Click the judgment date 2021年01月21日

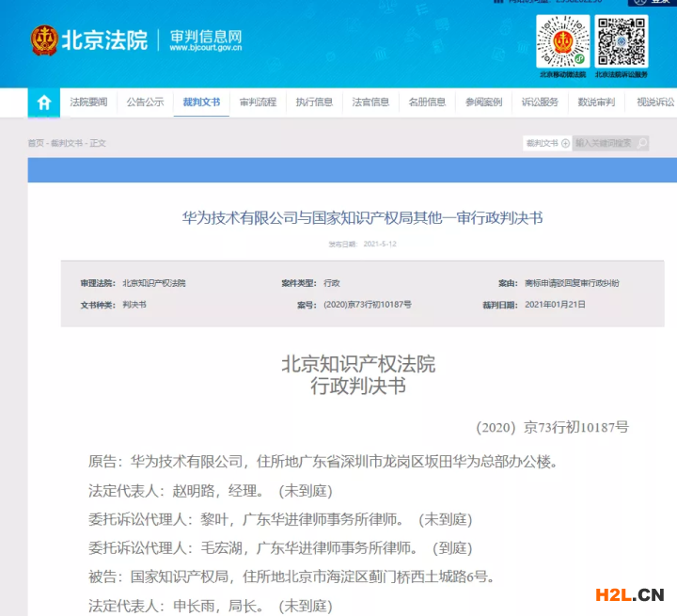(555, 305)
